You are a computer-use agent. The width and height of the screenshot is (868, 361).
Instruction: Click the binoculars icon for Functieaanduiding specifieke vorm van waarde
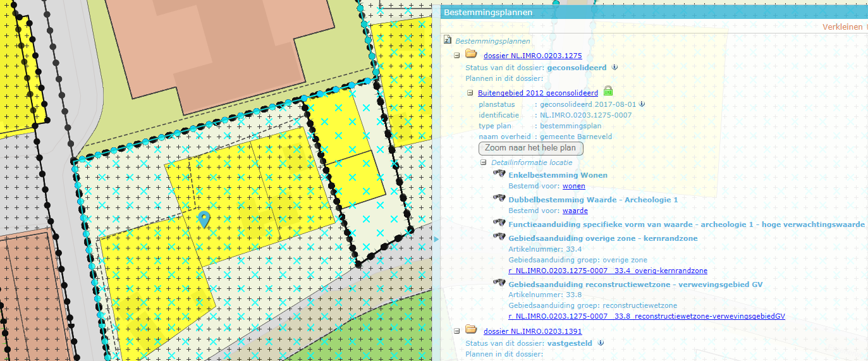[x=499, y=224]
